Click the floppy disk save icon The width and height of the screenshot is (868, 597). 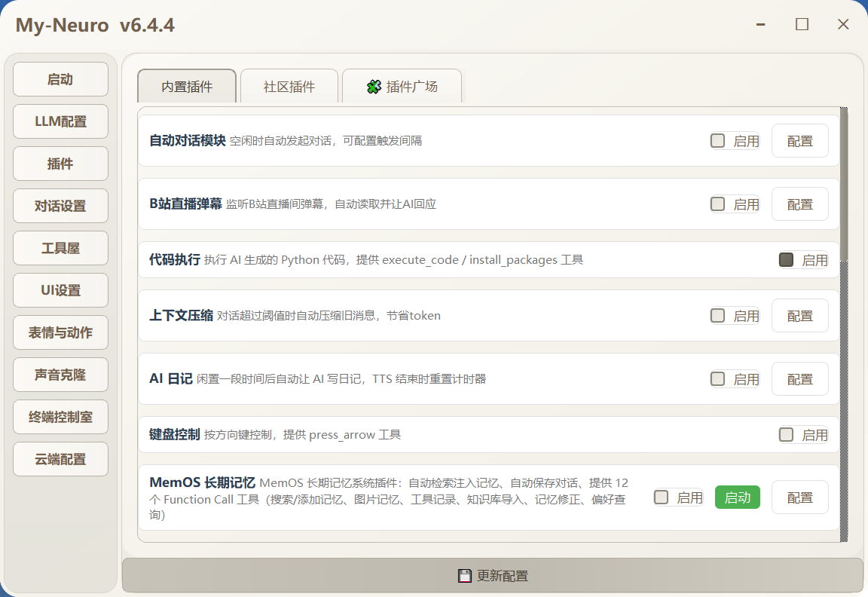(x=465, y=576)
